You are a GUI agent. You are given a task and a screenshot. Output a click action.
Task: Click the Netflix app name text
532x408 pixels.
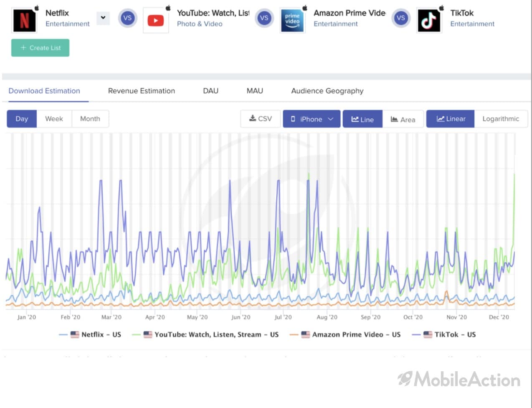click(x=57, y=13)
